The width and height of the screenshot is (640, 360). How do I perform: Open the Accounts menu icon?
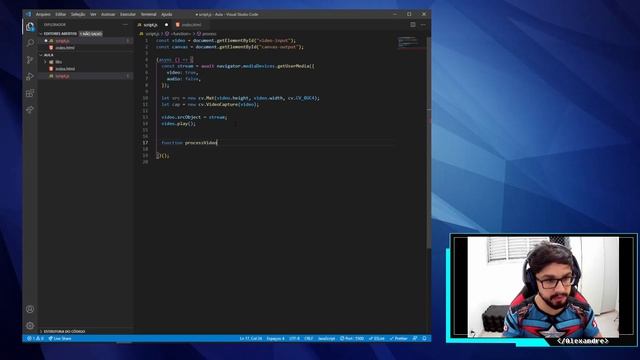point(30,309)
